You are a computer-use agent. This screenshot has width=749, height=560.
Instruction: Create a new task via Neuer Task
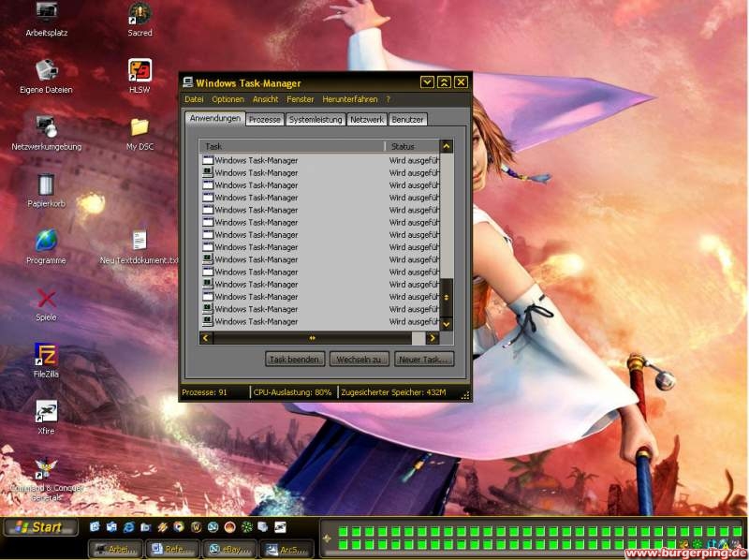click(424, 360)
